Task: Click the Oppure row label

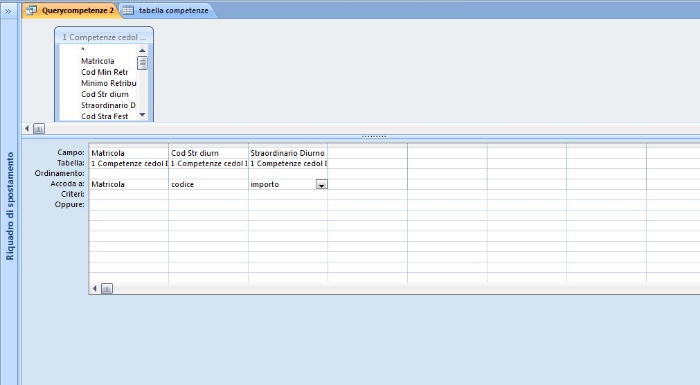Action: click(70, 204)
